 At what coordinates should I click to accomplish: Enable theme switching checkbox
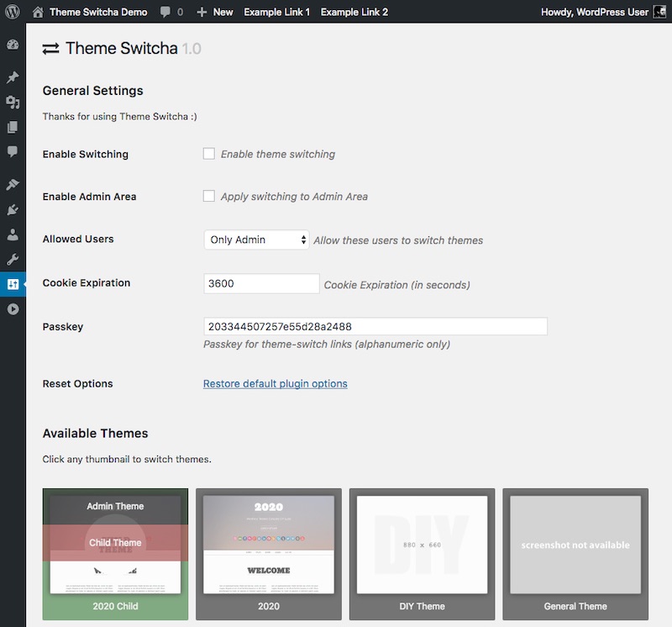(208, 154)
